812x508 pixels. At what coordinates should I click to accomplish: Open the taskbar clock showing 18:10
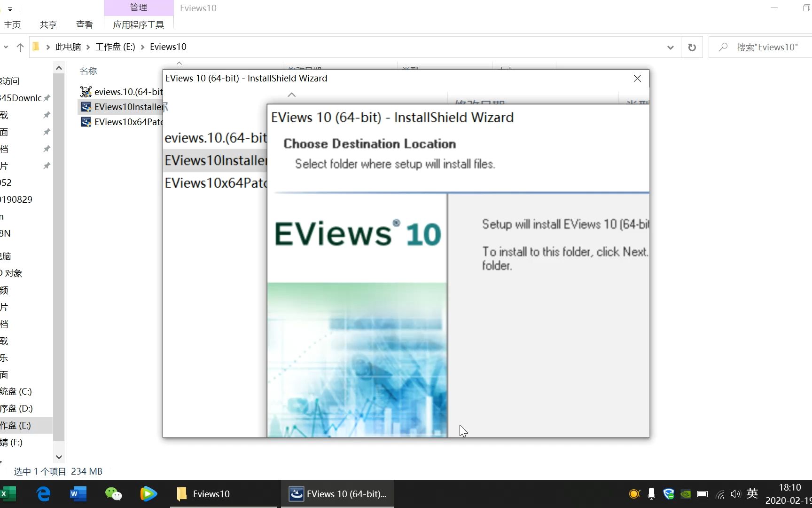[x=789, y=494]
